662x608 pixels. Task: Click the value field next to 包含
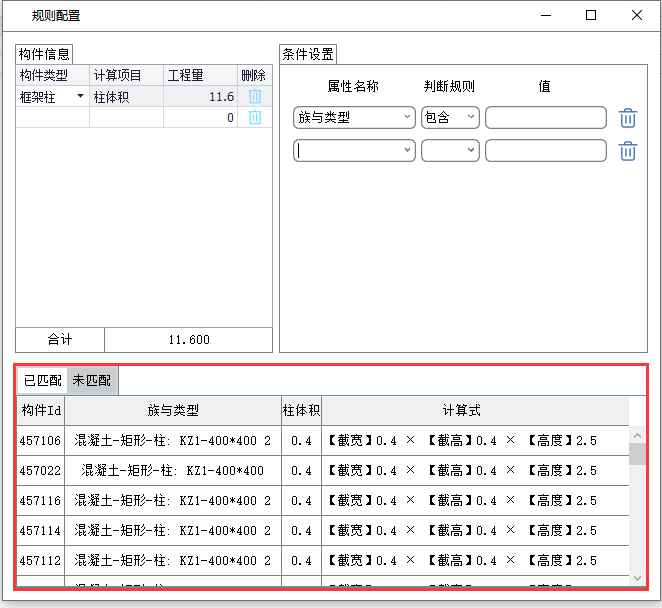tap(545, 117)
